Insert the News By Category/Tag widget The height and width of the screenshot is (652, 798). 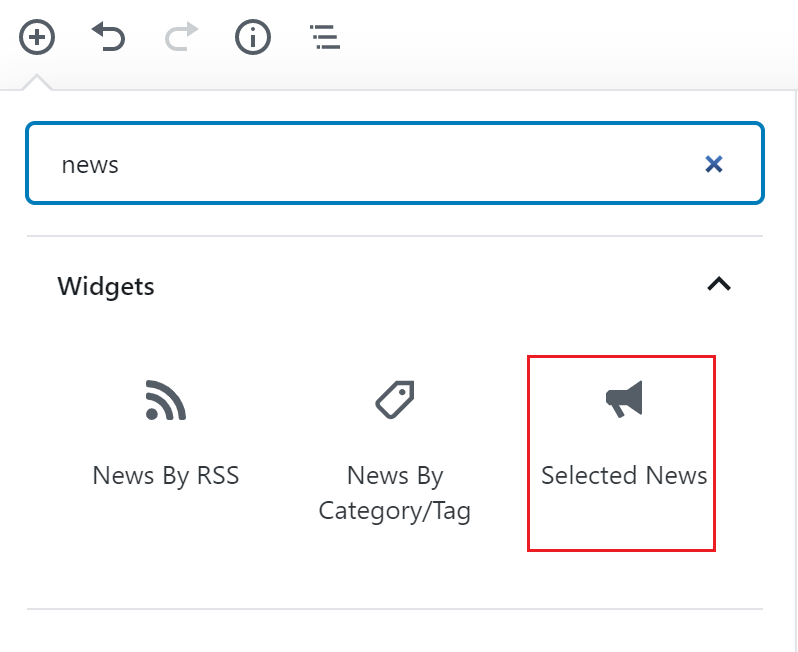[x=395, y=453]
